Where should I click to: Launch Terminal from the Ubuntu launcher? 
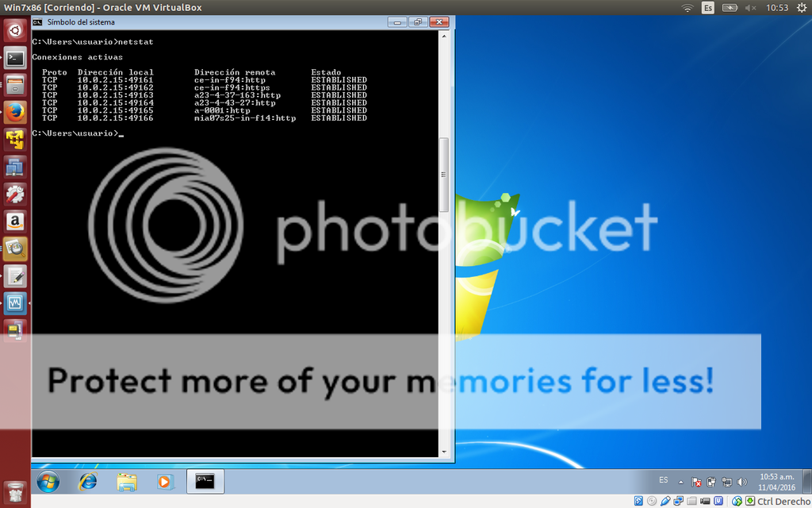[x=15, y=58]
